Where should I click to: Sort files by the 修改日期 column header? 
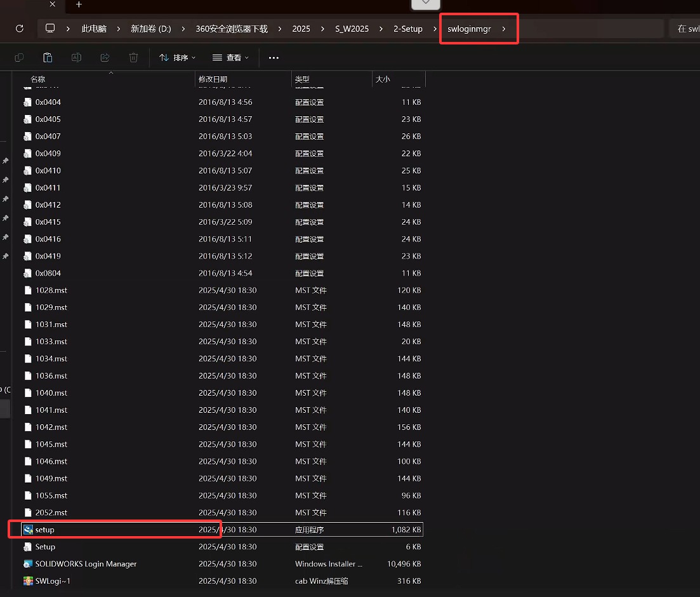click(213, 79)
